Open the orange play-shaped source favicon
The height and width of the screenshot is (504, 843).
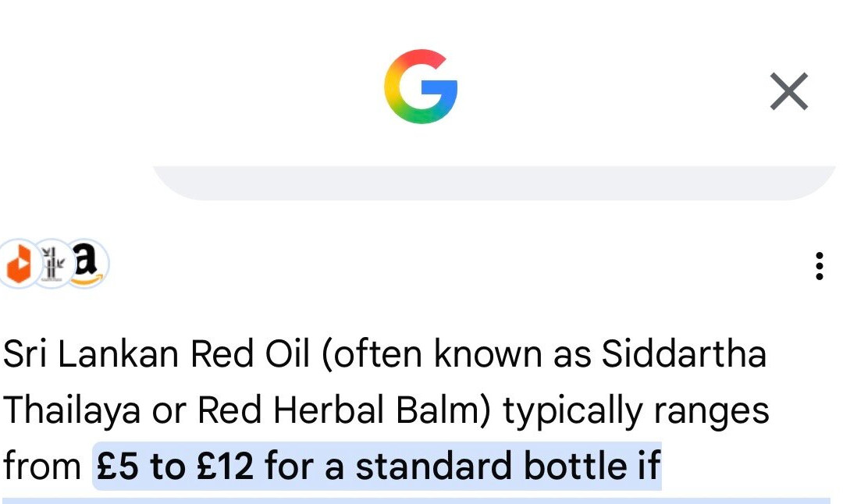20,263
